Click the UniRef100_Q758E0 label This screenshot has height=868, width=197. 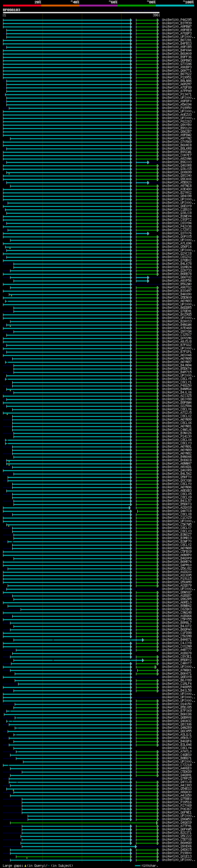pos(177,799)
